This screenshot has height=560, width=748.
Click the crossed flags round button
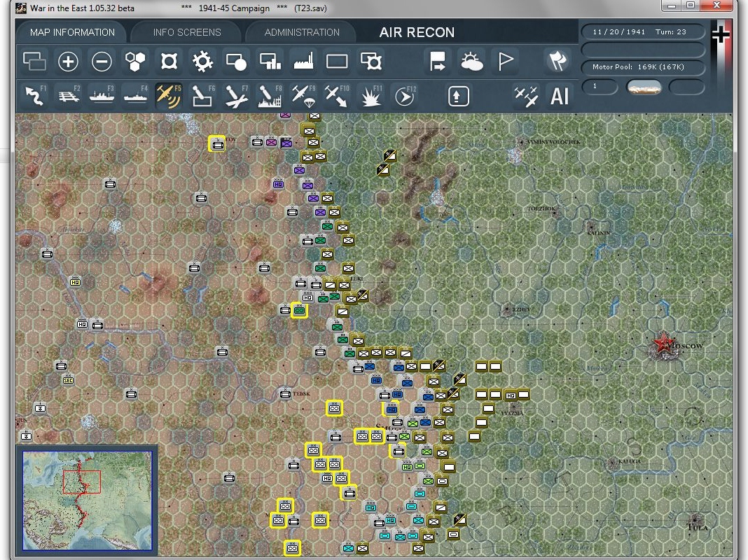tap(557, 61)
